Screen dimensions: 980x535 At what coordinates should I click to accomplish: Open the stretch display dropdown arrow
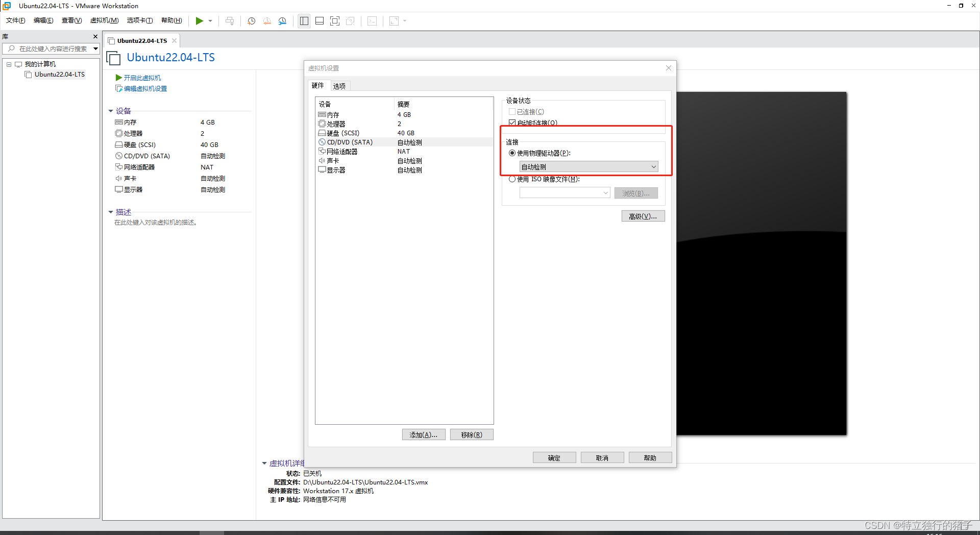(x=405, y=21)
